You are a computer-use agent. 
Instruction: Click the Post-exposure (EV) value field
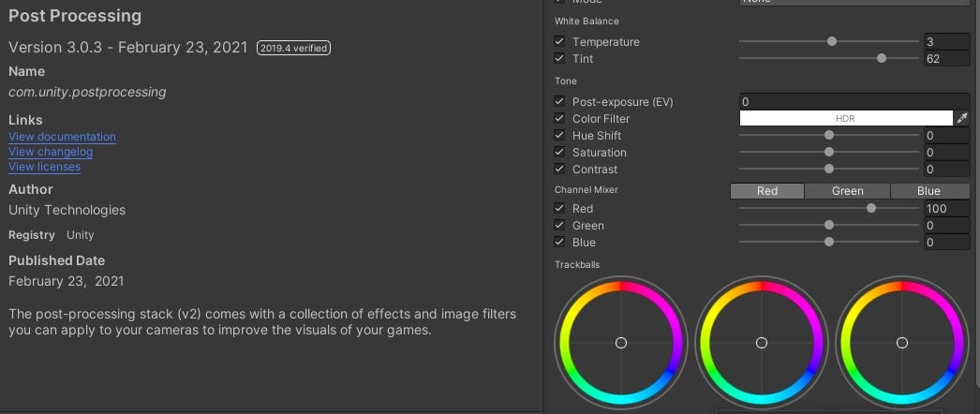pyautogui.click(x=854, y=101)
